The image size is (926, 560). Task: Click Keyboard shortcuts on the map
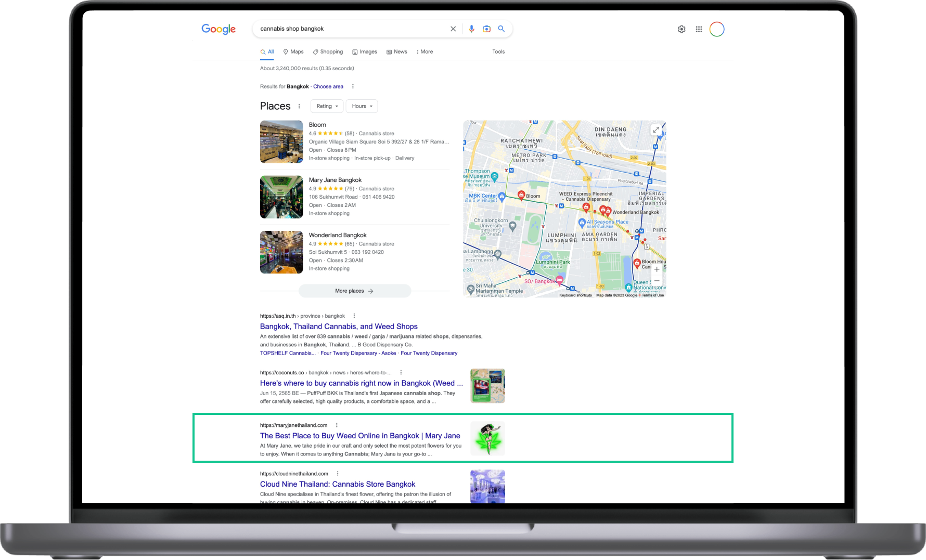click(575, 295)
